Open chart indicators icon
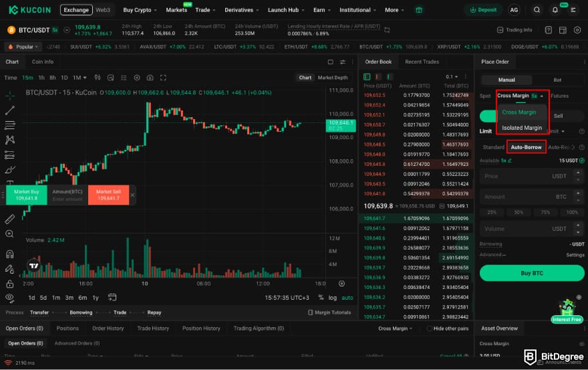This screenshot has width=588, height=370. 111,78
